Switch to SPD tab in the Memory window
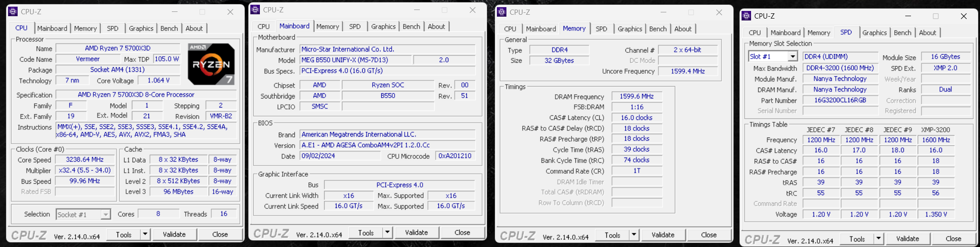Viewport: 980px width, 247px height. click(x=602, y=29)
